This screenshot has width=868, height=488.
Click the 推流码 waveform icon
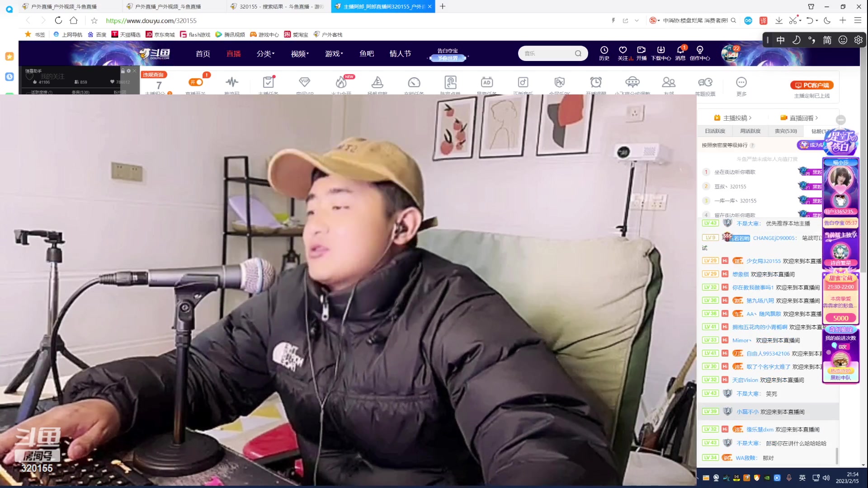coord(232,82)
